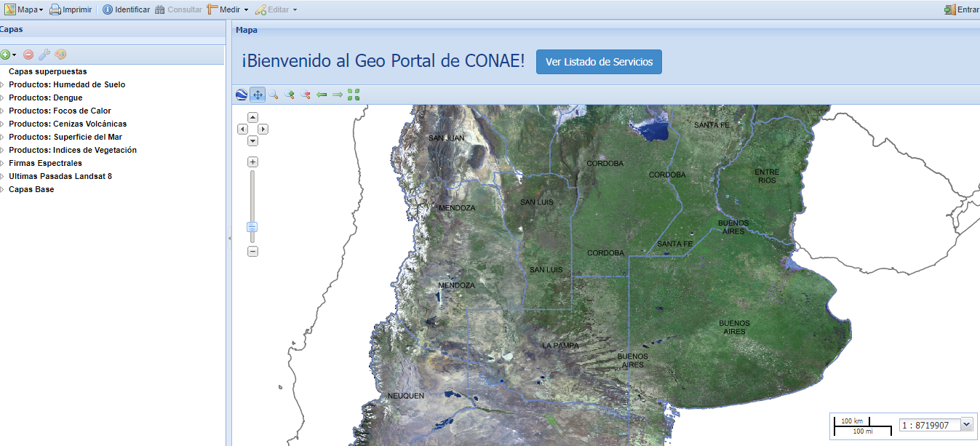Select the pan map tool

coord(258,95)
